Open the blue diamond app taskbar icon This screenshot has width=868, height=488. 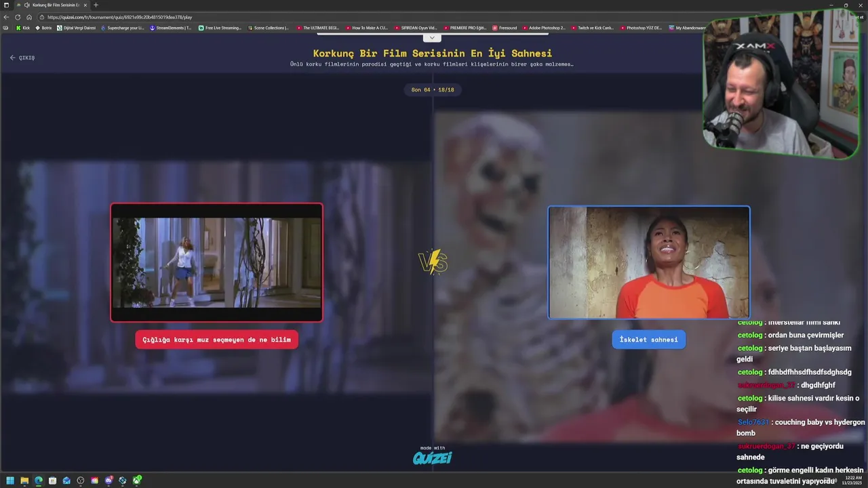(x=123, y=481)
